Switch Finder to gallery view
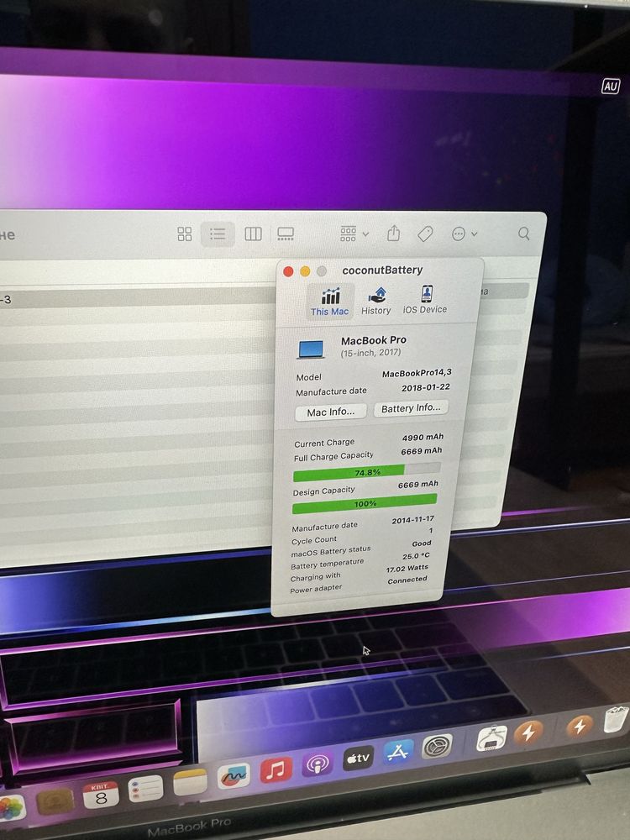630x840 pixels. (286, 234)
